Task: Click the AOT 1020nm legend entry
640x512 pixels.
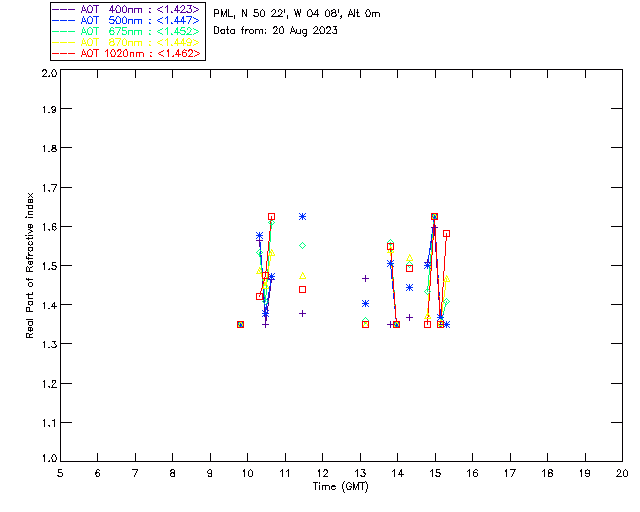Action: tap(126, 53)
